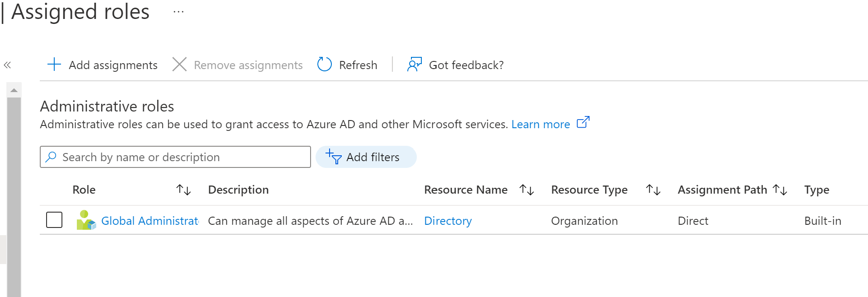This screenshot has width=868, height=297.
Task: Click the Administrative roles heading
Action: click(x=107, y=106)
